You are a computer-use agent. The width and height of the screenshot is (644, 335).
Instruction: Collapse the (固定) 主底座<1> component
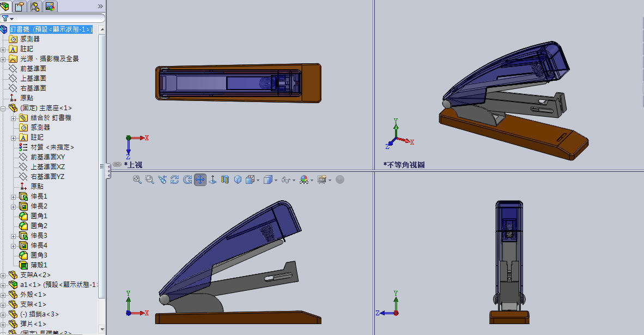(x=3, y=109)
